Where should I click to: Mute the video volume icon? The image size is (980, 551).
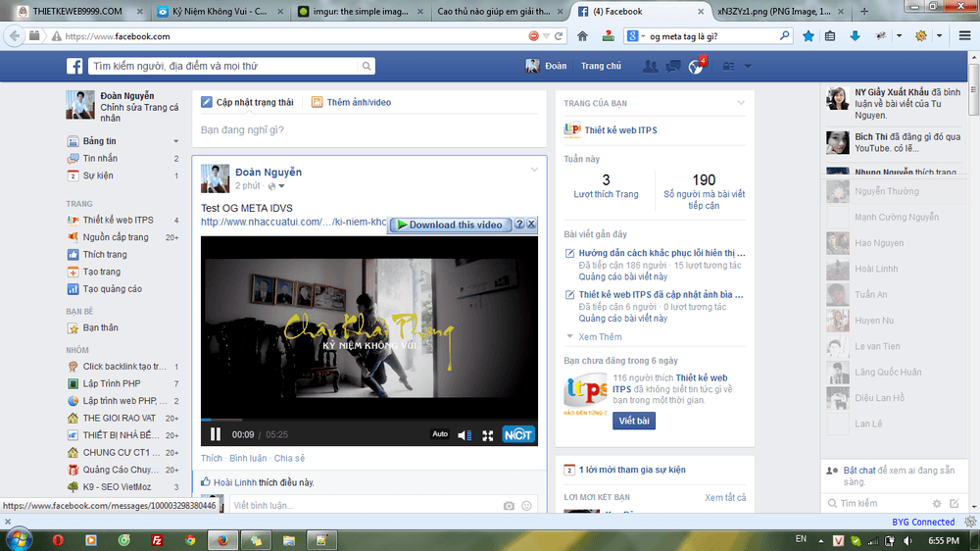(x=465, y=435)
